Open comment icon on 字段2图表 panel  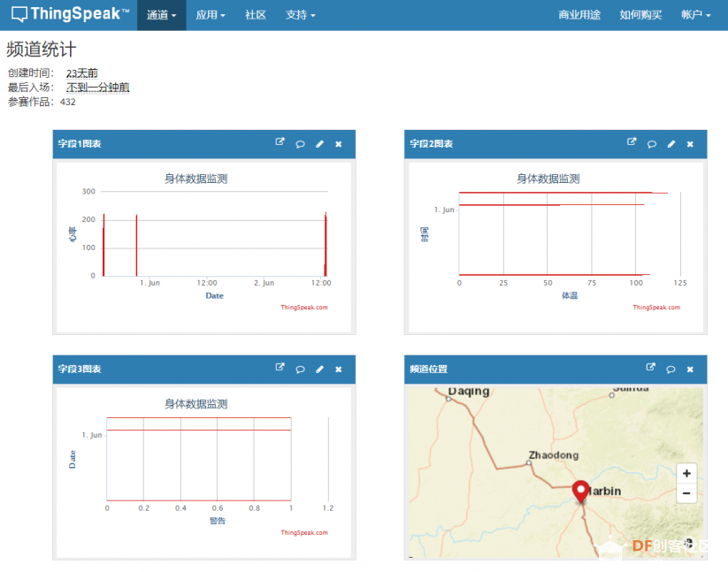(x=652, y=144)
